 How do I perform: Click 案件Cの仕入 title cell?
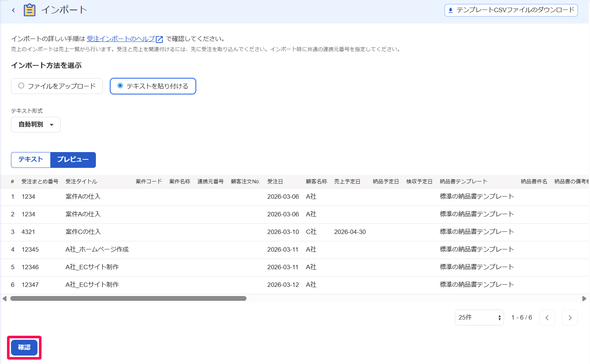click(x=83, y=232)
